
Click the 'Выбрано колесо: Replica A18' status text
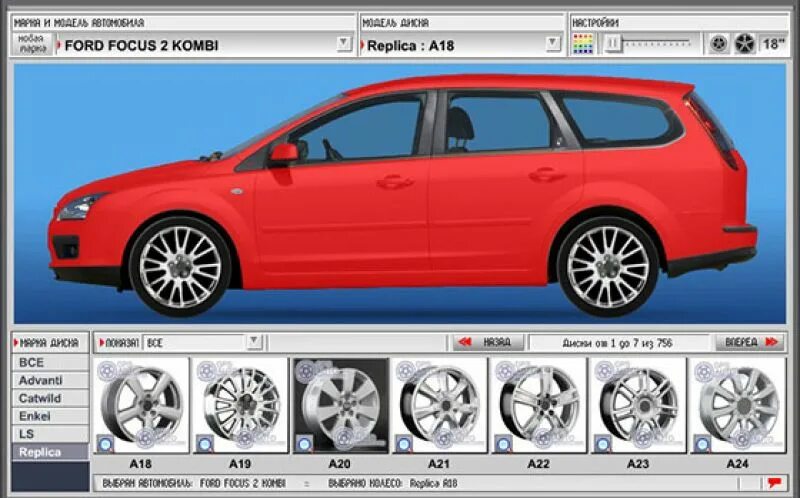(393, 483)
